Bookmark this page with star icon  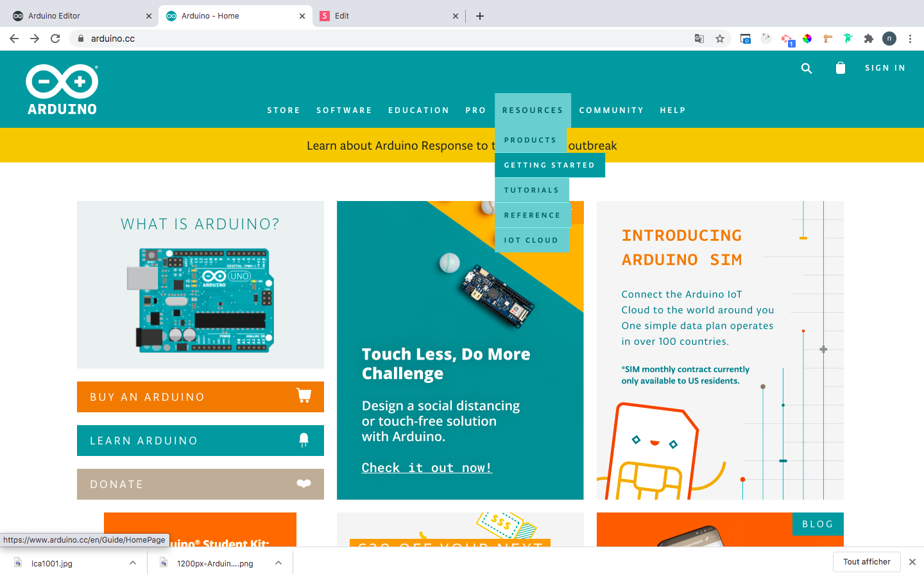[720, 39]
